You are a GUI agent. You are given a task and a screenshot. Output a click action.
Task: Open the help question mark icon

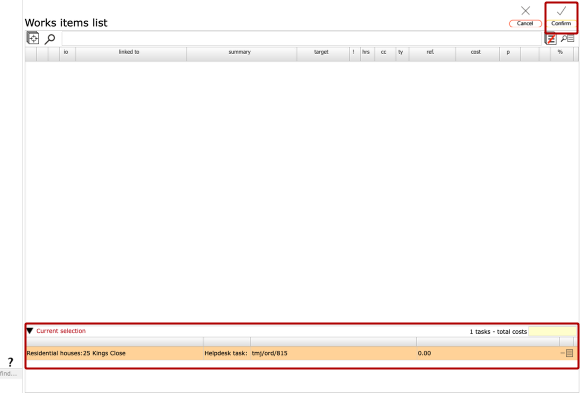[10, 362]
